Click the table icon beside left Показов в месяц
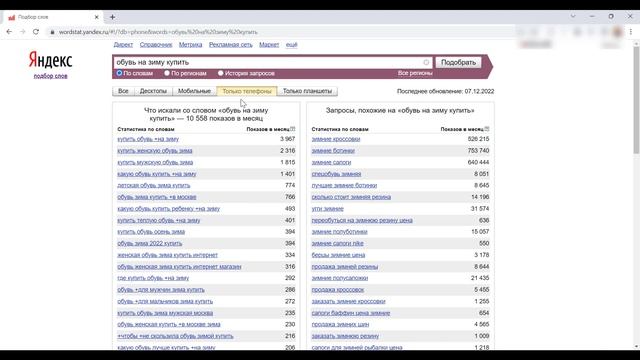 coord(293,129)
